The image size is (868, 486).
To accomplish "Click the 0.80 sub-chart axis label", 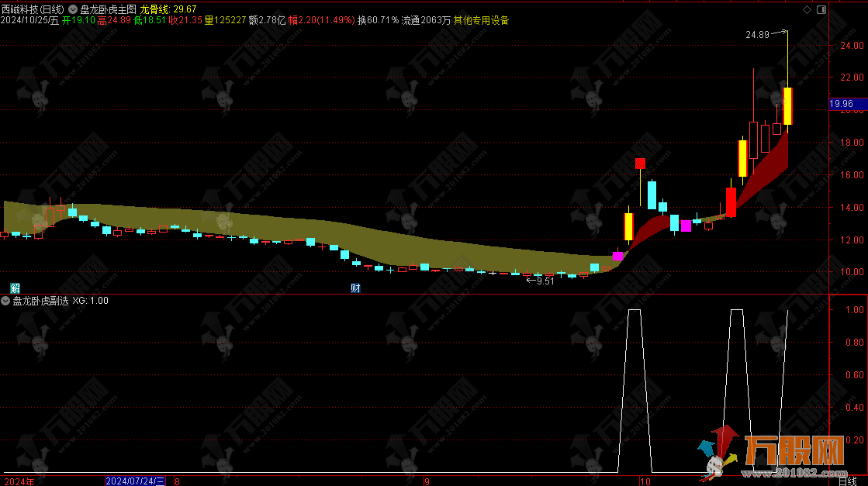I will tap(855, 343).
